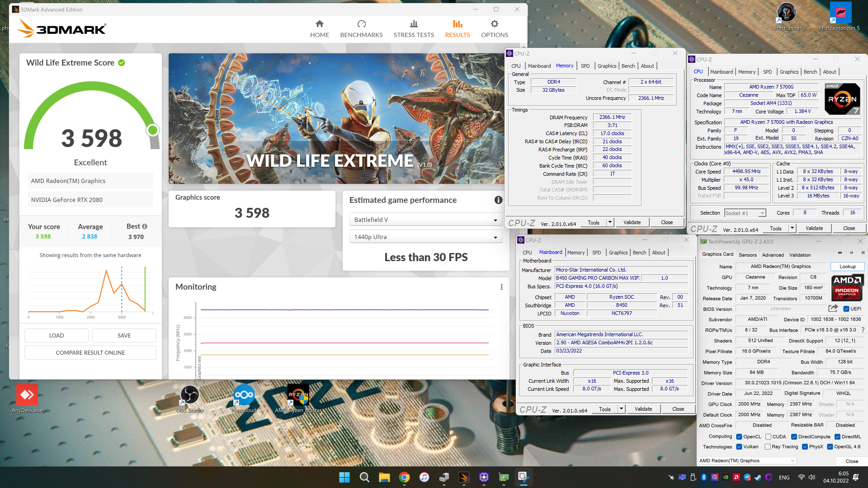868x488 pixels.
Task: Open GPU-Z hamburger menu icon
Action: click(x=863, y=253)
